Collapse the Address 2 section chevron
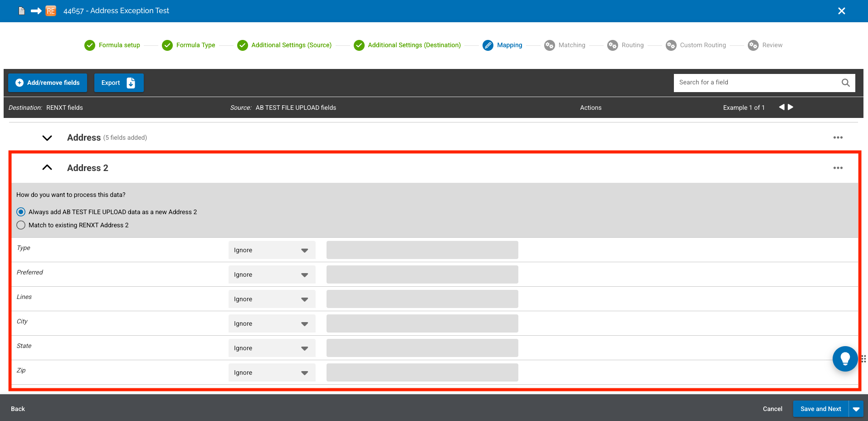The width and height of the screenshot is (868, 421). pos(47,167)
